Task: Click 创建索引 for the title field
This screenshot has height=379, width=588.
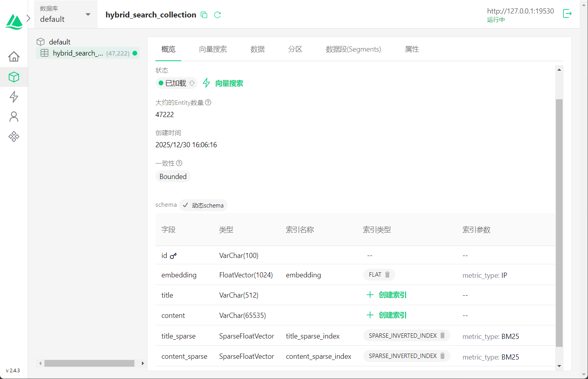Action: (x=387, y=295)
